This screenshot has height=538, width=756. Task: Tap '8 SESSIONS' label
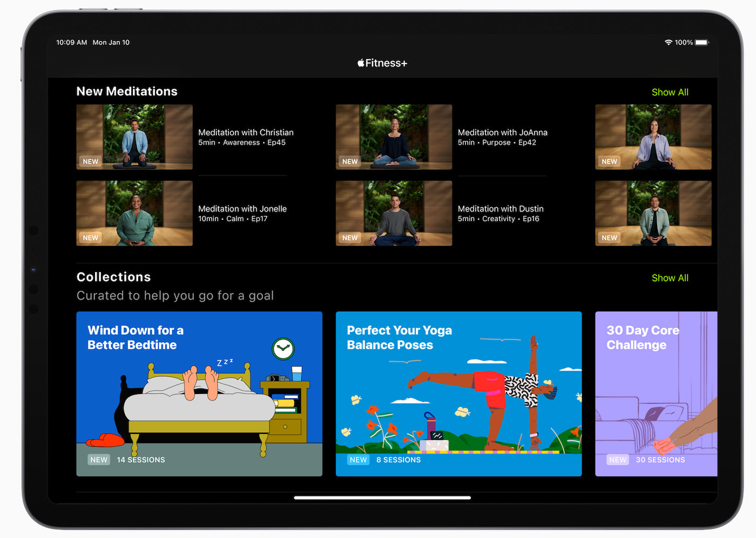[x=399, y=460]
